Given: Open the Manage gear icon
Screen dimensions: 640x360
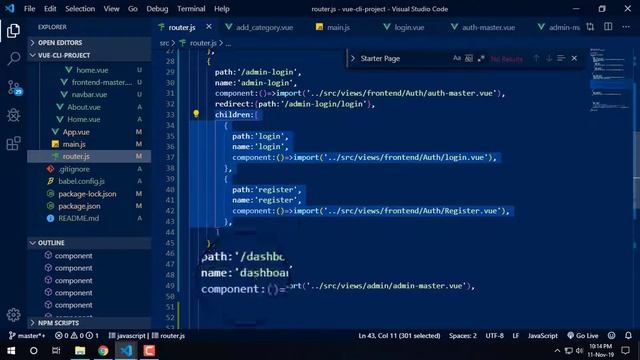Looking at the screenshot, I should 13,315.
